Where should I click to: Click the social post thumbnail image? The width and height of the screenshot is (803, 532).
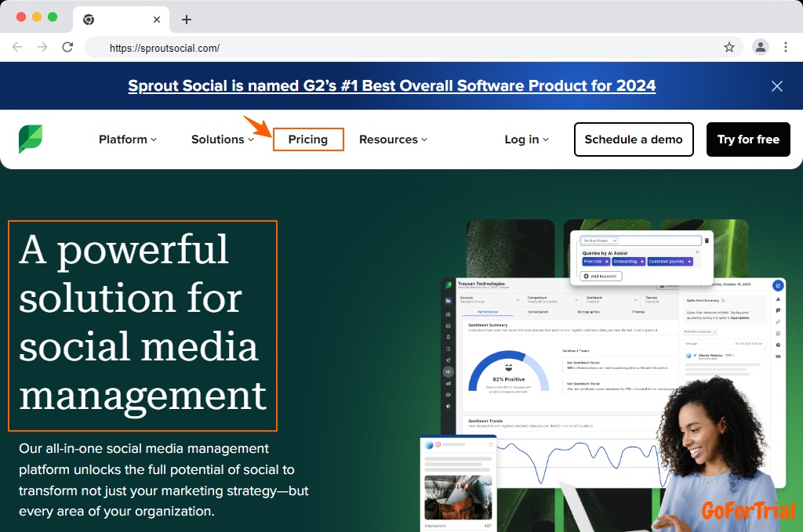click(x=458, y=498)
